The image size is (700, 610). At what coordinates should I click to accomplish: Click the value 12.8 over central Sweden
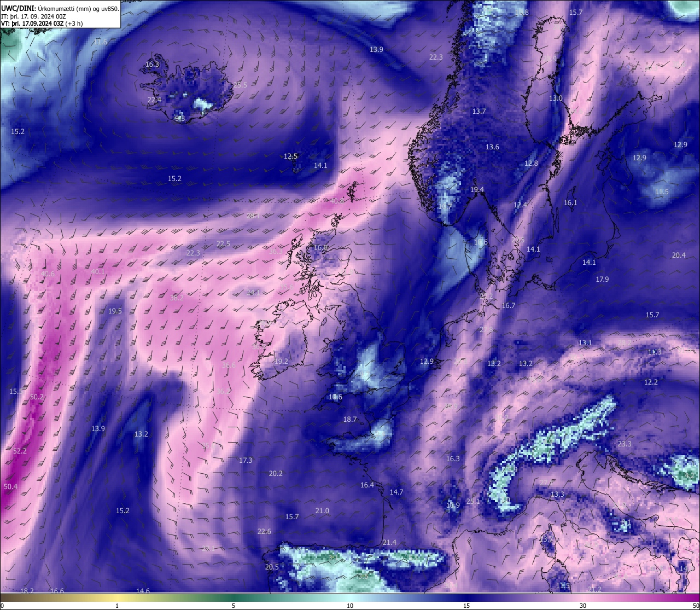point(531,163)
